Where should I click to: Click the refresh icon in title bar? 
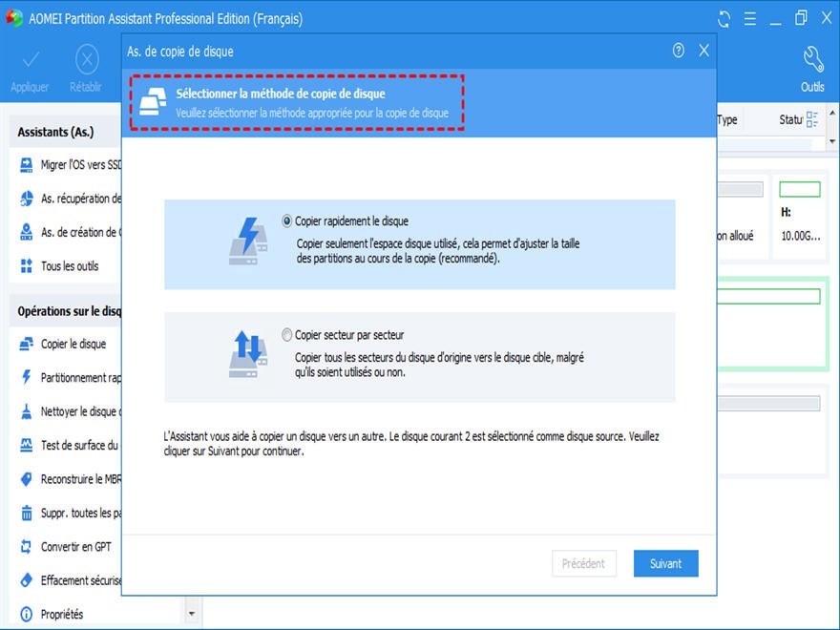click(724, 19)
